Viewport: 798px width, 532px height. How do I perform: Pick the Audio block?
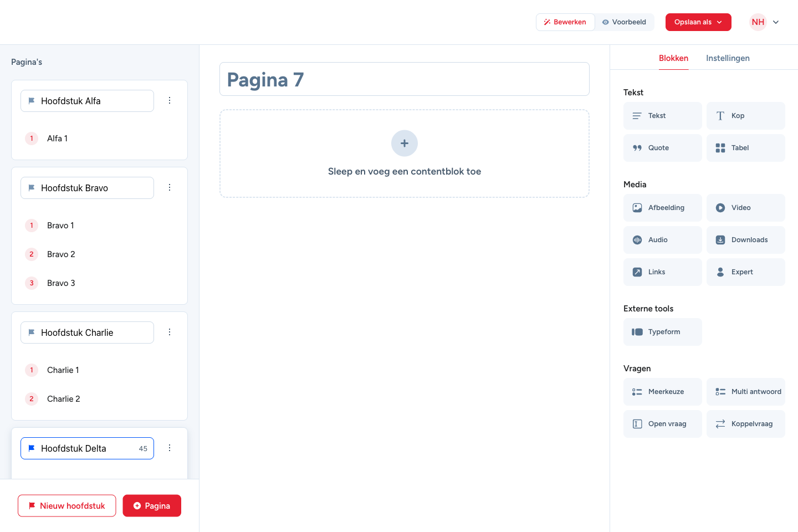coord(662,240)
